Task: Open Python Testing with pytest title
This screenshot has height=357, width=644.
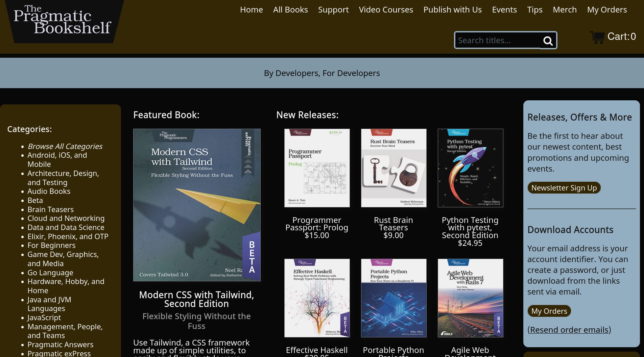Action: pyautogui.click(x=470, y=228)
